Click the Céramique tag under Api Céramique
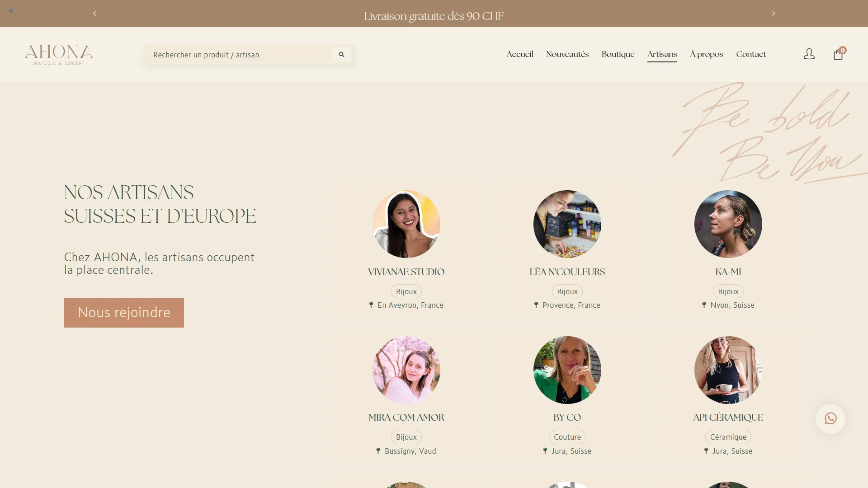 728,437
